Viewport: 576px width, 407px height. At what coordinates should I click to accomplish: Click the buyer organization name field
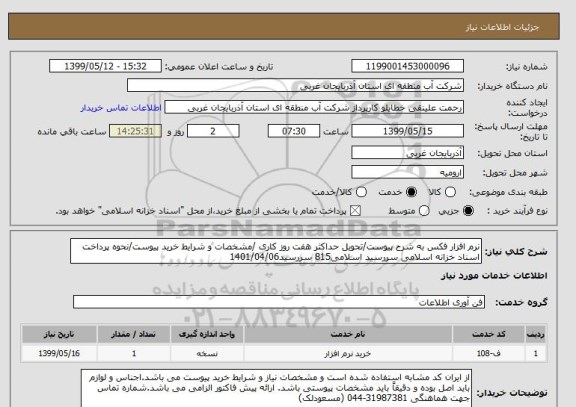click(295, 86)
